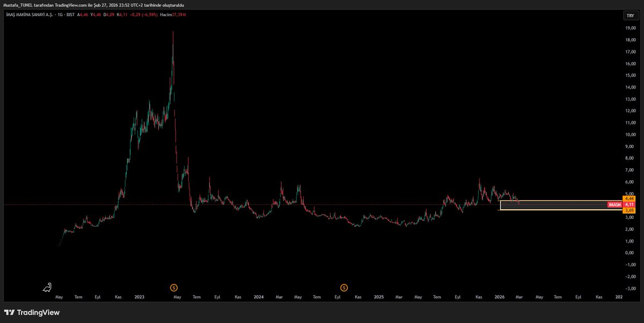The image size is (644, 323).
Task: Click the D 4,09 low value in legend
Action: click(109, 15)
